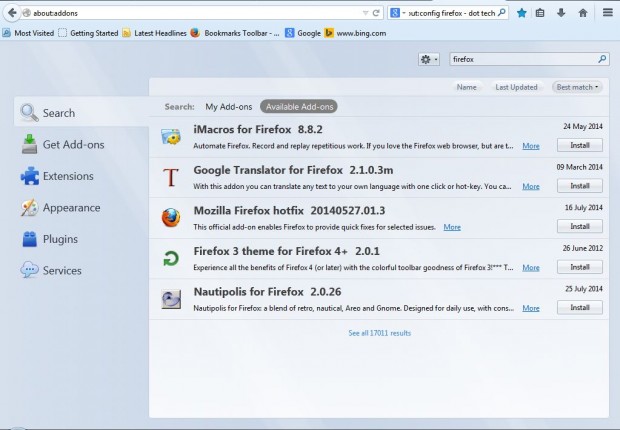Click More link for iMacros for Firefox
620x430 pixels.
[x=531, y=146]
